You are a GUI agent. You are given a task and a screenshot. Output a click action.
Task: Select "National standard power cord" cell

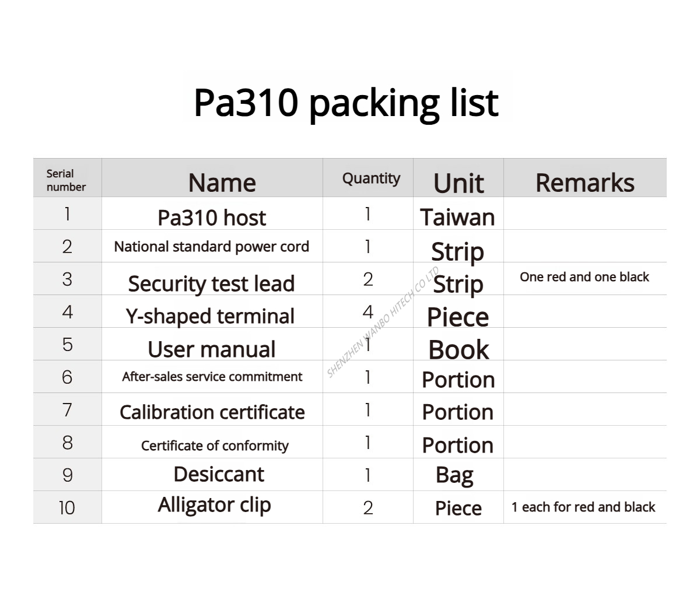212,247
